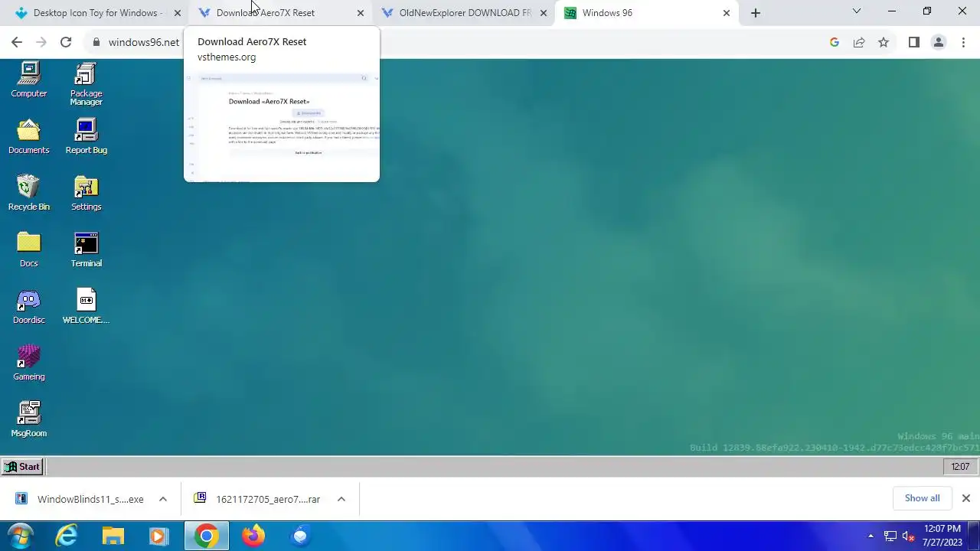The width and height of the screenshot is (980, 551).
Task: Open the Recycle Bin icon
Action: click(29, 194)
